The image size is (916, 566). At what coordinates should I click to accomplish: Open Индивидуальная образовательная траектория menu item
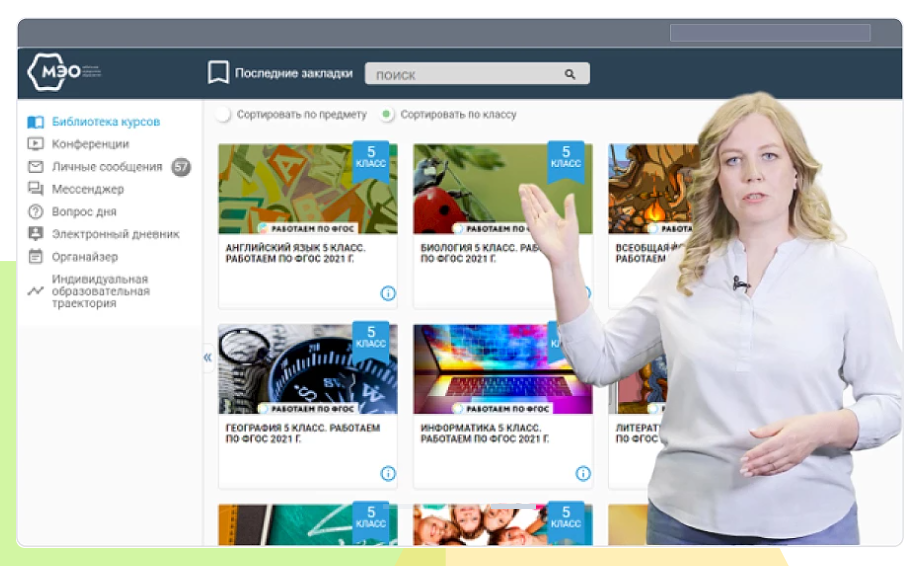coord(99,291)
